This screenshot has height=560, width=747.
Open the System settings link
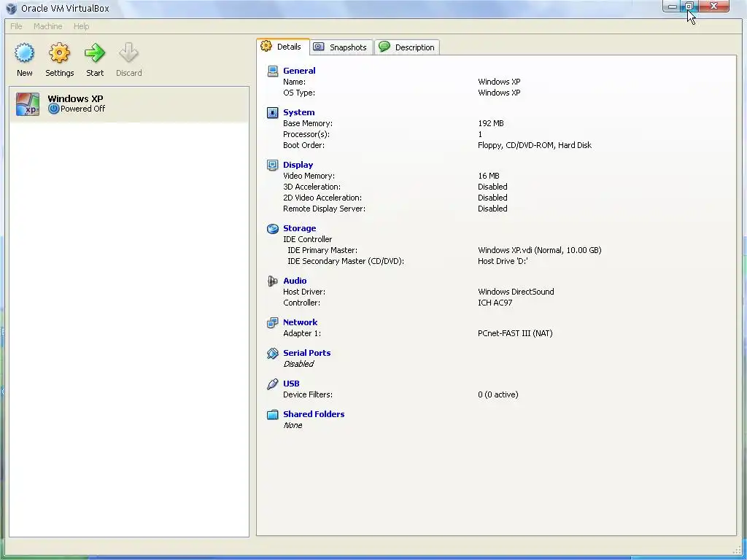[298, 112]
